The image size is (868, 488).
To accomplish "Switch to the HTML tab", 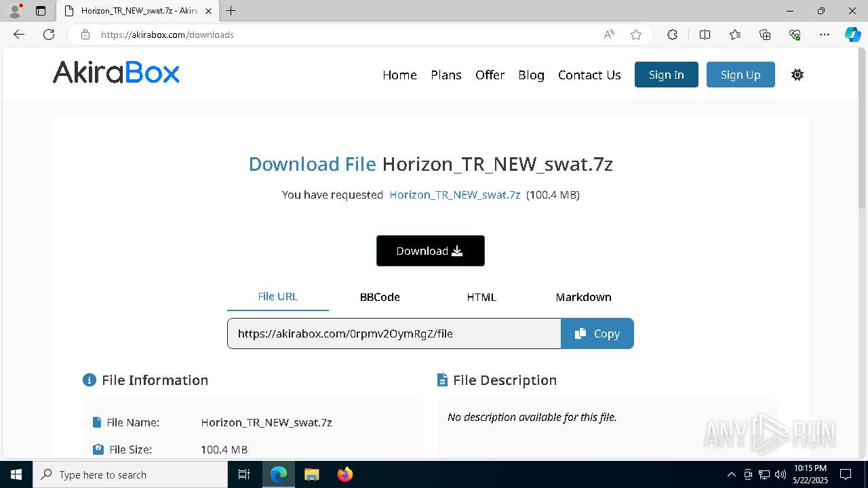I will pos(481,297).
